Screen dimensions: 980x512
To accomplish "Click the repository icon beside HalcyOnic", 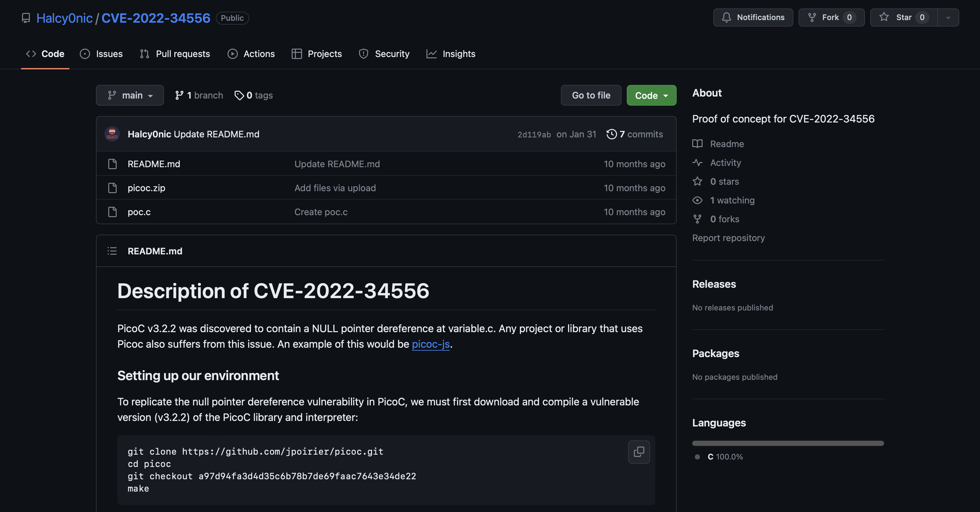I will 26,18.
